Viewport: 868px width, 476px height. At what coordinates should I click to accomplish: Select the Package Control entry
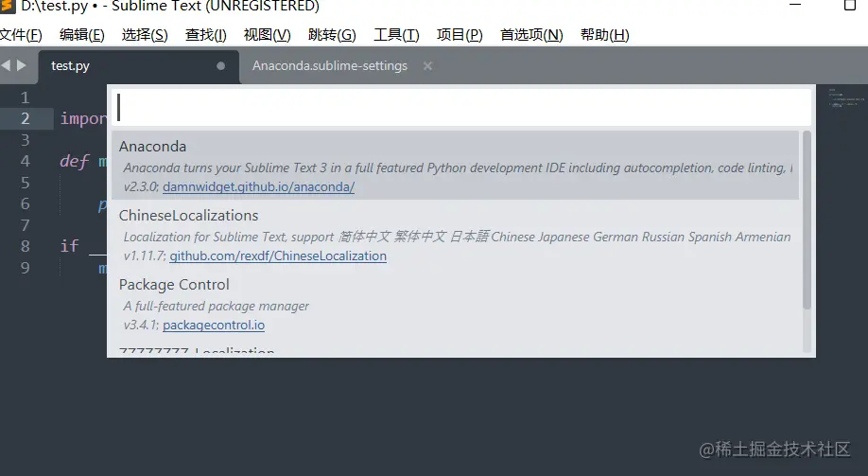point(455,304)
